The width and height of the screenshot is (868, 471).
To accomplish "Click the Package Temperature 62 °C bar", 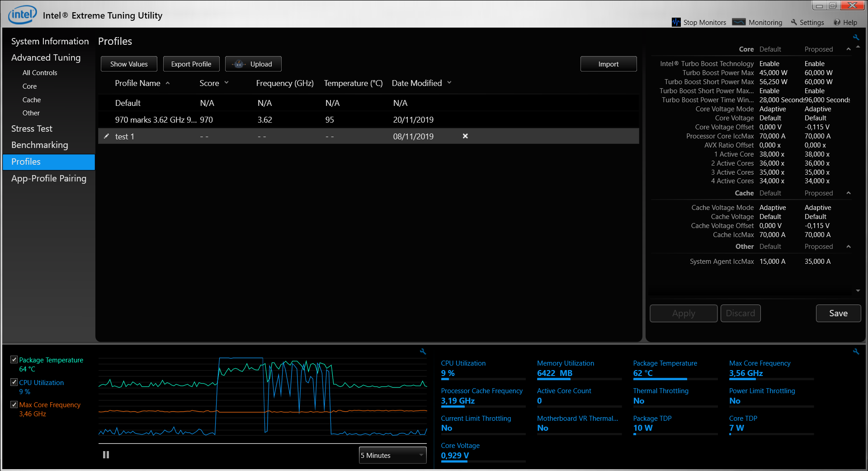I will click(x=675, y=379).
